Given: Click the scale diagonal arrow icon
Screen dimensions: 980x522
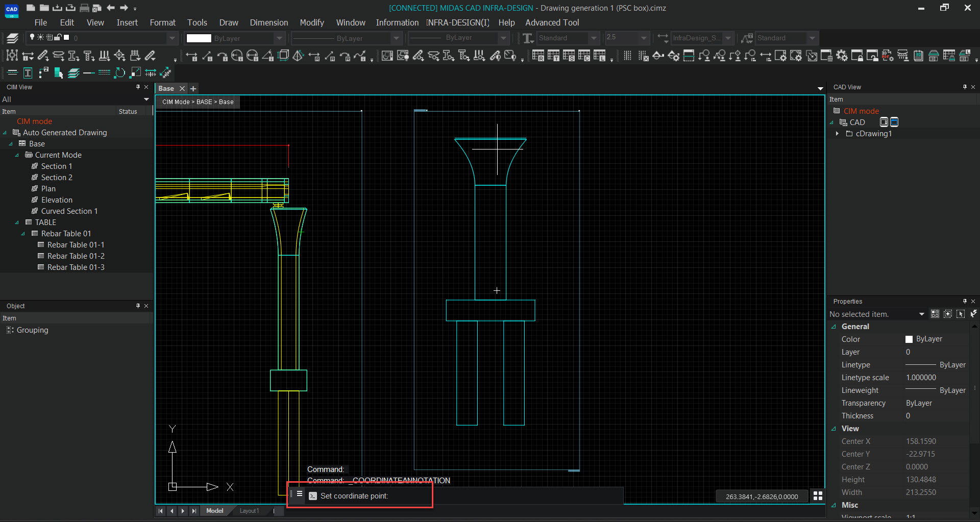Looking at the screenshot, I should point(135,73).
